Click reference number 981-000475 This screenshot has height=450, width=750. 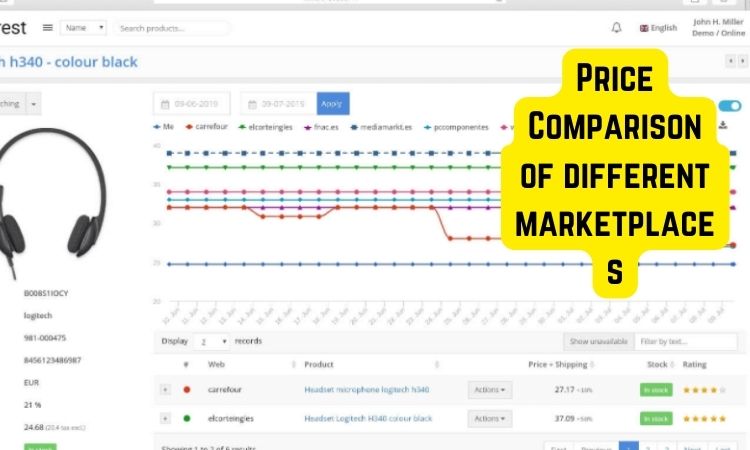pyautogui.click(x=45, y=338)
